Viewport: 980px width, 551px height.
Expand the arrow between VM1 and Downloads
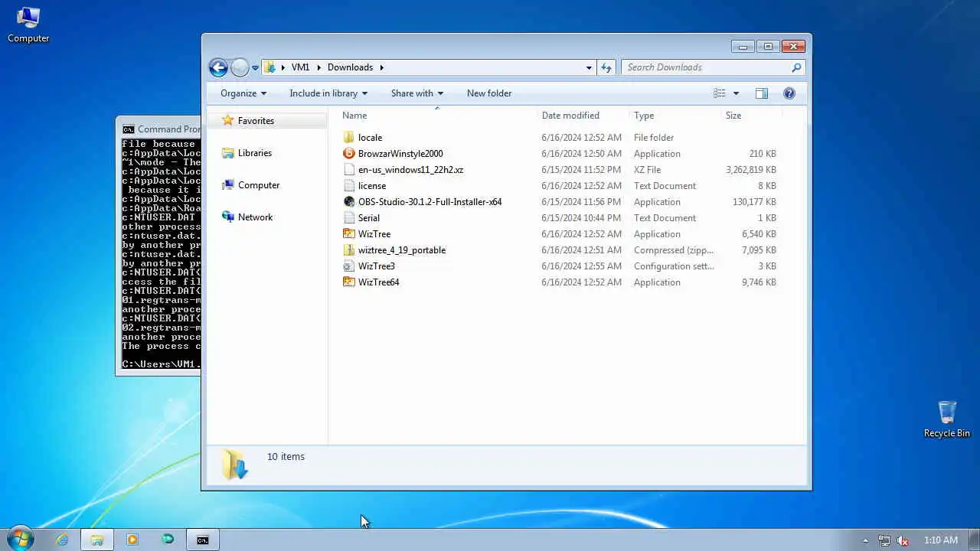(x=318, y=67)
